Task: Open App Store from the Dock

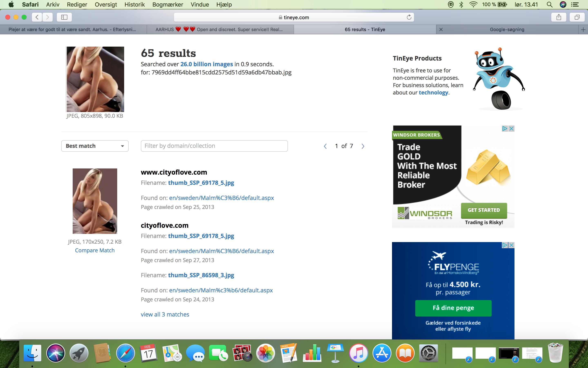Action: (x=382, y=353)
